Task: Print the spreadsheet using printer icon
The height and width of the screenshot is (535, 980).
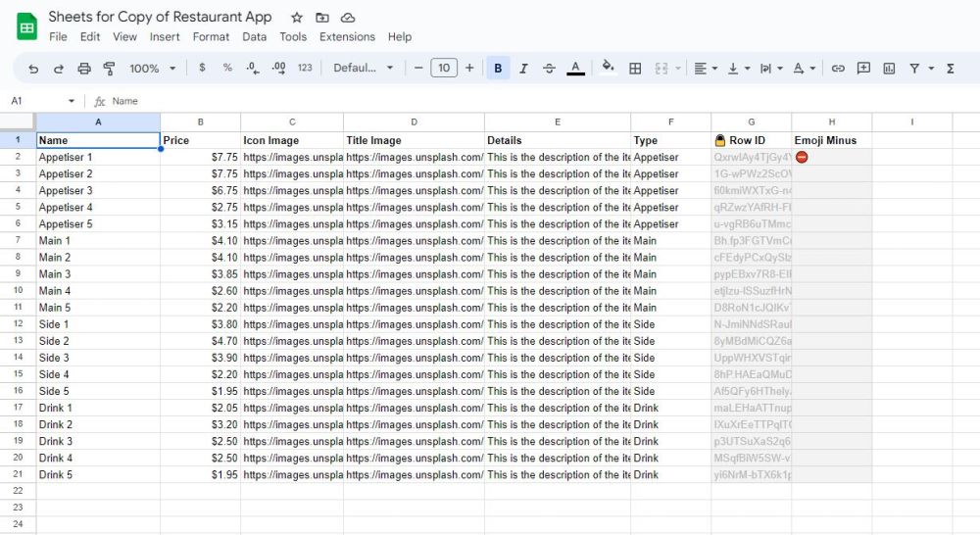Action: pos(83,69)
